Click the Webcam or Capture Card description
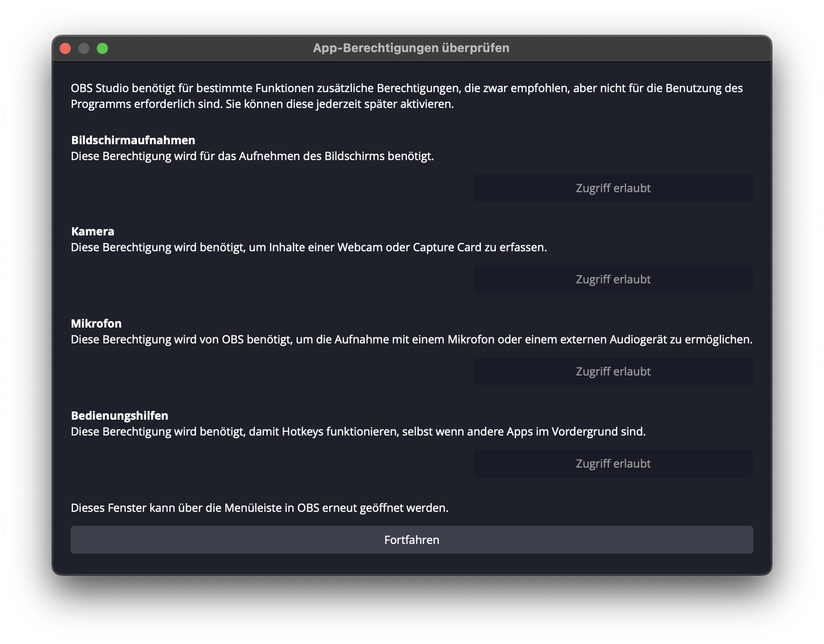This screenshot has width=824, height=644. [x=309, y=248]
